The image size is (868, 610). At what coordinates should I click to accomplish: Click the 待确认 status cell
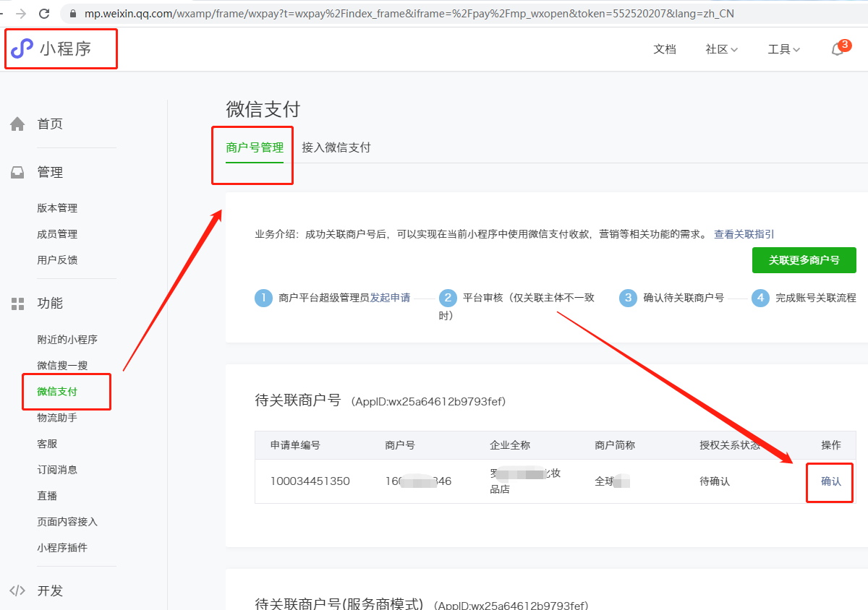pyautogui.click(x=715, y=481)
